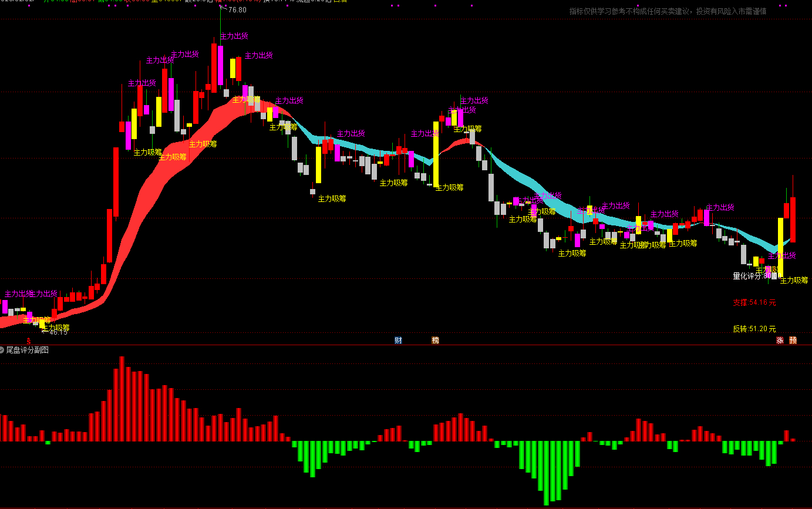Click the 46.15 low price label
Screen dimensions: 812x509
(x=57, y=332)
